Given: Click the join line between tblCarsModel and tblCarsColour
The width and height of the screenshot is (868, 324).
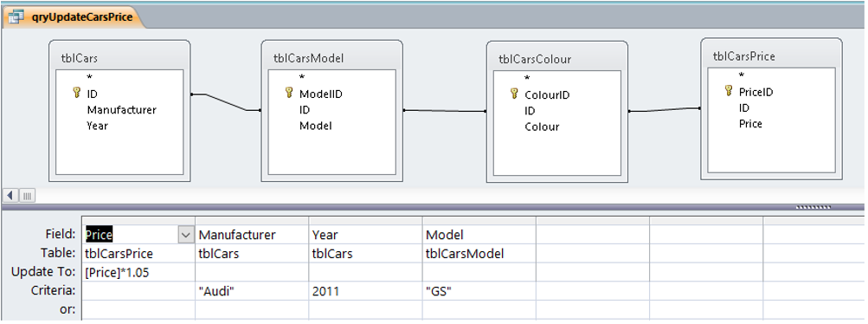Looking at the screenshot, I should point(445,111).
